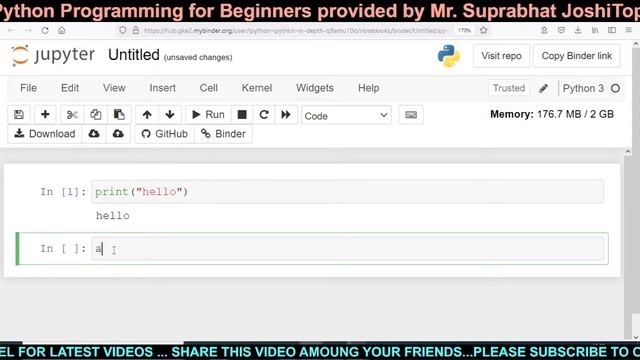Screen dimensions: 640x360
Task: Click the cloud upload icon
Action: (x=118, y=134)
